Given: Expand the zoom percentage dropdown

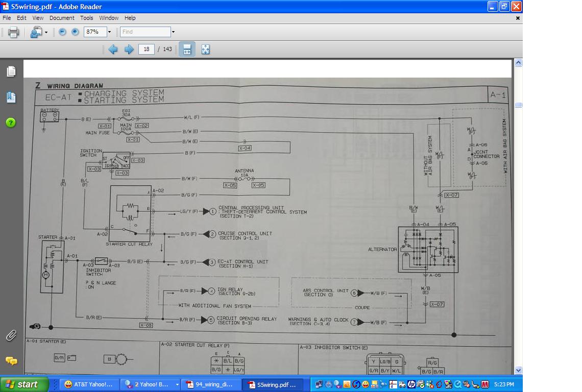Looking at the screenshot, I should [x=109, y=32].
